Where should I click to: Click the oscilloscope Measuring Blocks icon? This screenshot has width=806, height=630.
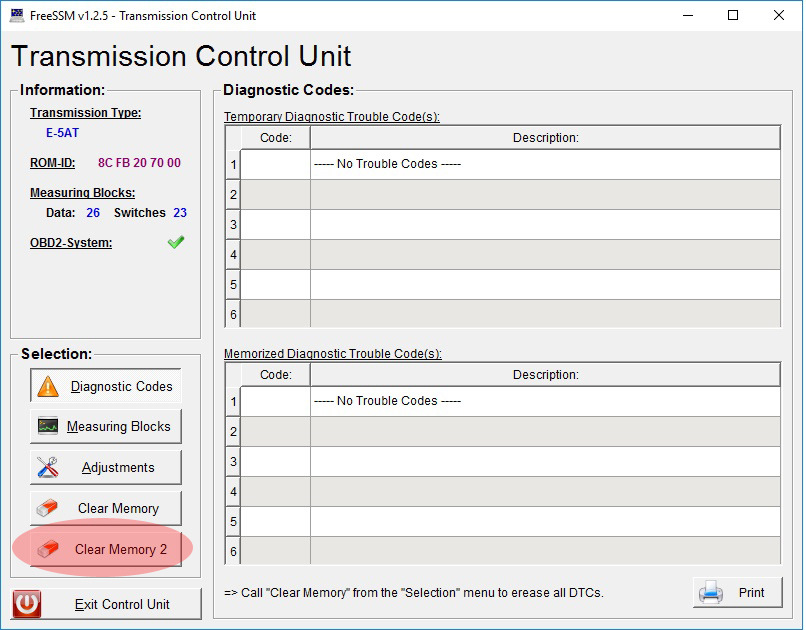point(48,427)
